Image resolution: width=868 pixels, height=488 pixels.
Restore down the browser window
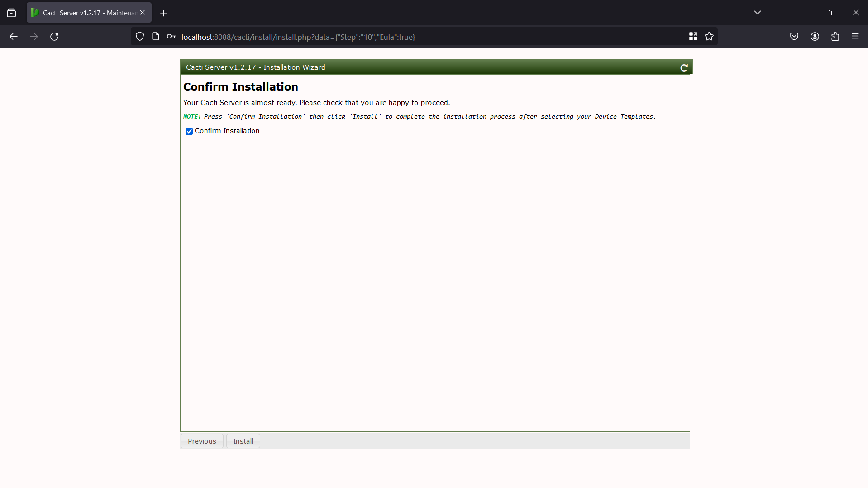tap(830, 13)
